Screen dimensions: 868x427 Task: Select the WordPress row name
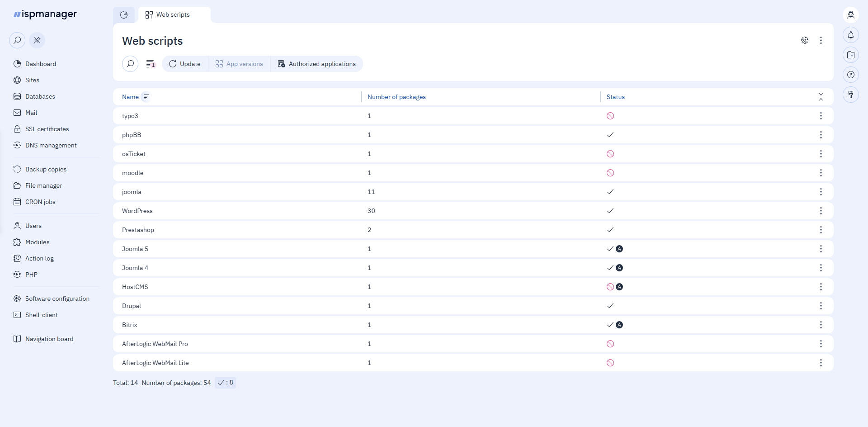coord(137,211)
